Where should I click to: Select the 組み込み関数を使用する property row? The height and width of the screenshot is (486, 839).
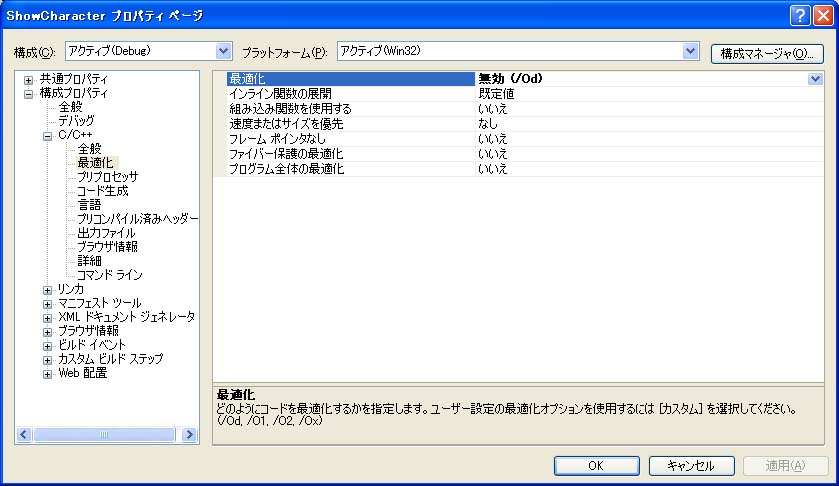click(x=517, y=109)
